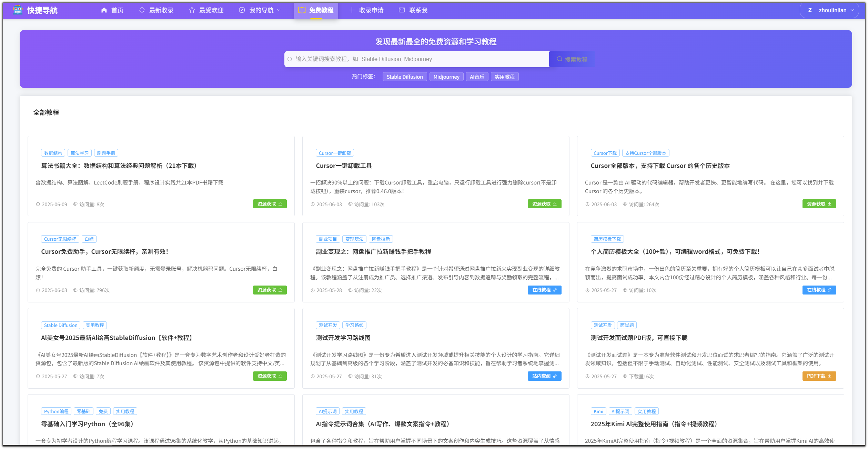Click the 副业项目 tag

pyautogui.click(x=328, y=239)
